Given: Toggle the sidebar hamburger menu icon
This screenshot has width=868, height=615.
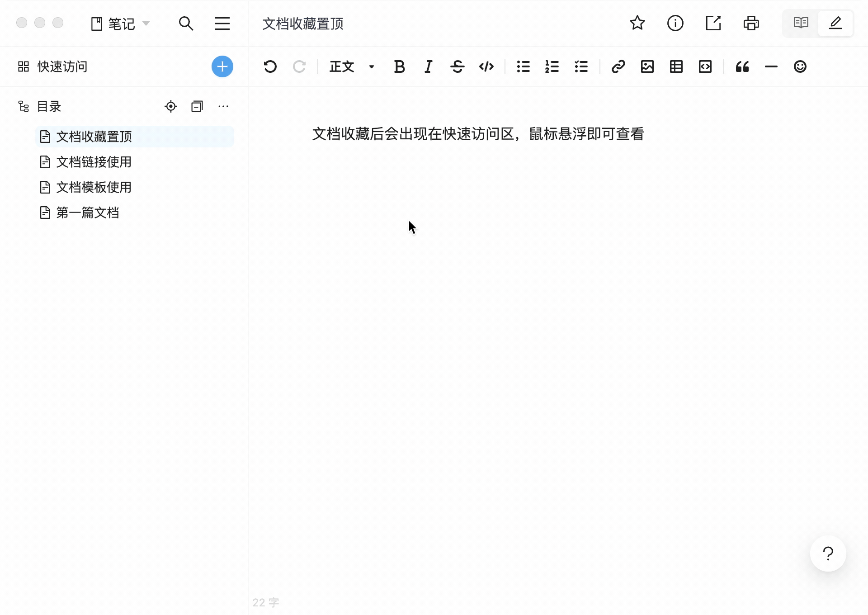Looking at the screenshot, I should pyautogui.click(x=222, y=23).
